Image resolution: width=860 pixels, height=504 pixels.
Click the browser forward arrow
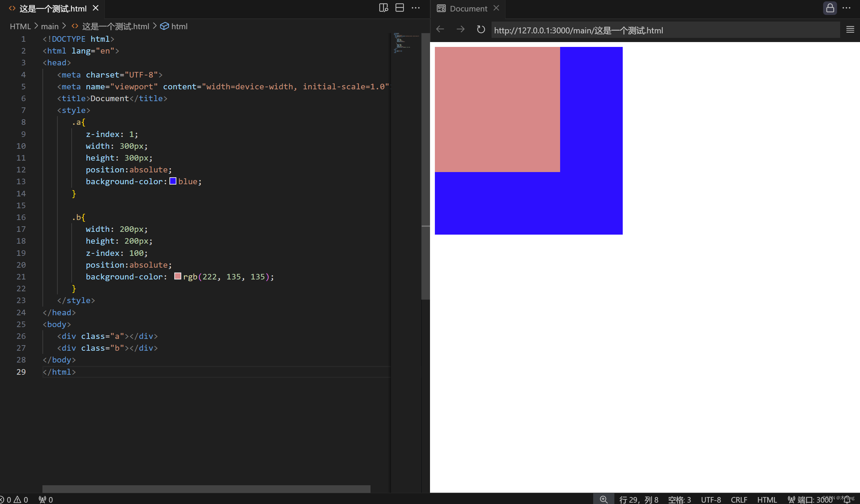pyautogui.click(x=460, y=30)
